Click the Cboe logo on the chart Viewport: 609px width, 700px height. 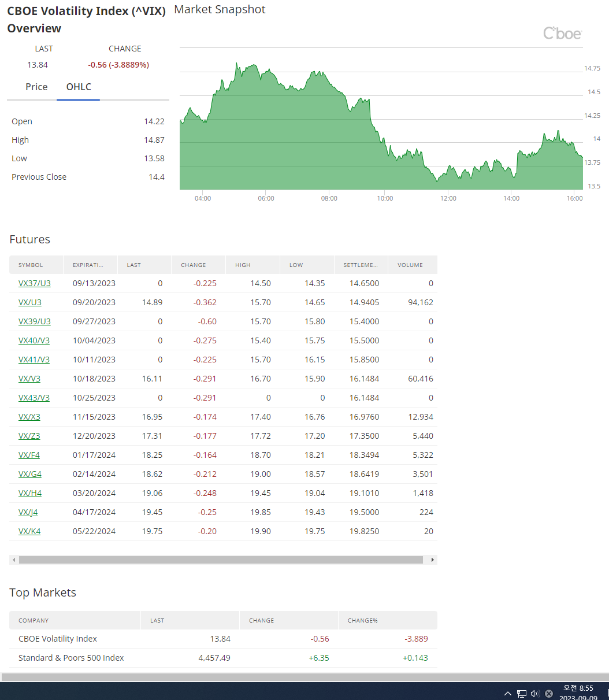pos(562,34)
